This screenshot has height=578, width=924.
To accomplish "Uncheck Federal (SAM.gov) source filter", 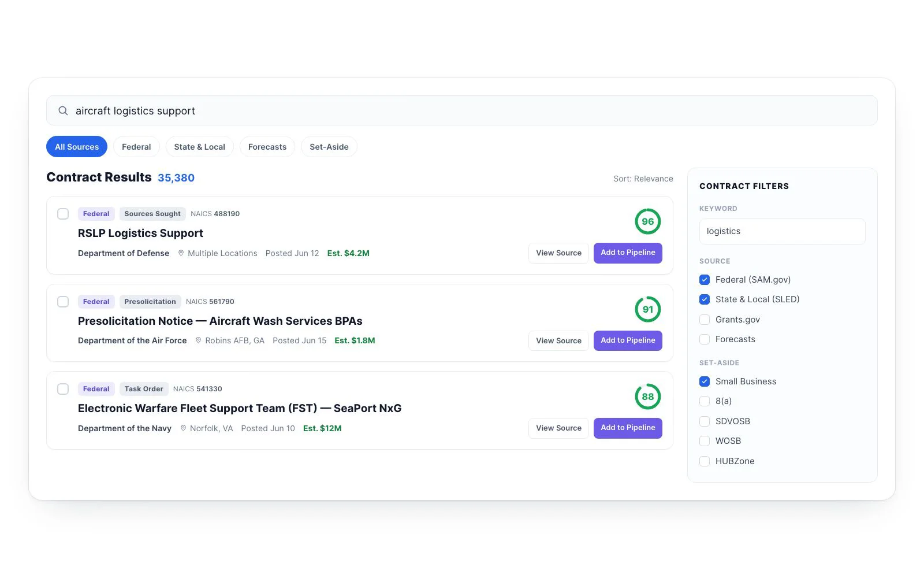I will (x=705, y=280).
